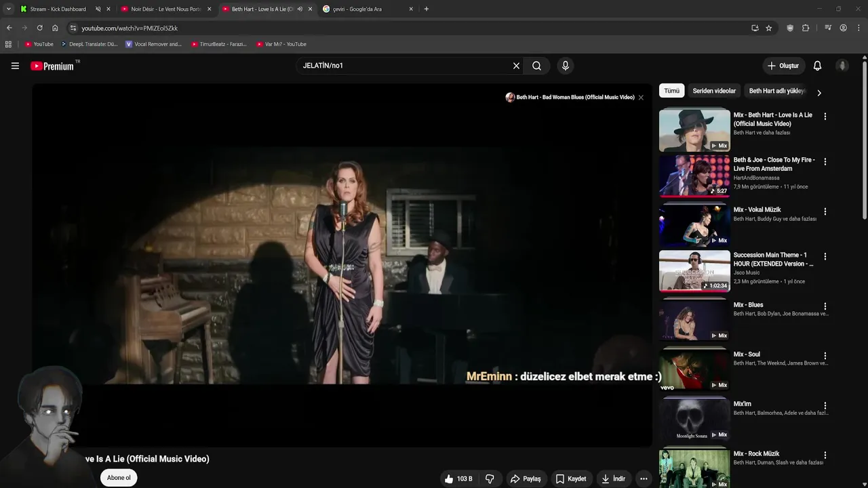Dismiss the Bad Woman Blues suggestion card
Viewport: 868px width, 488px height.
coord(641,98)
